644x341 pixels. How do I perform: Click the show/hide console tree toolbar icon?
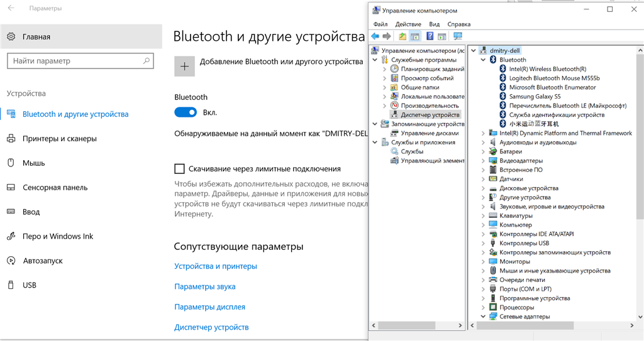pos(415,36)
